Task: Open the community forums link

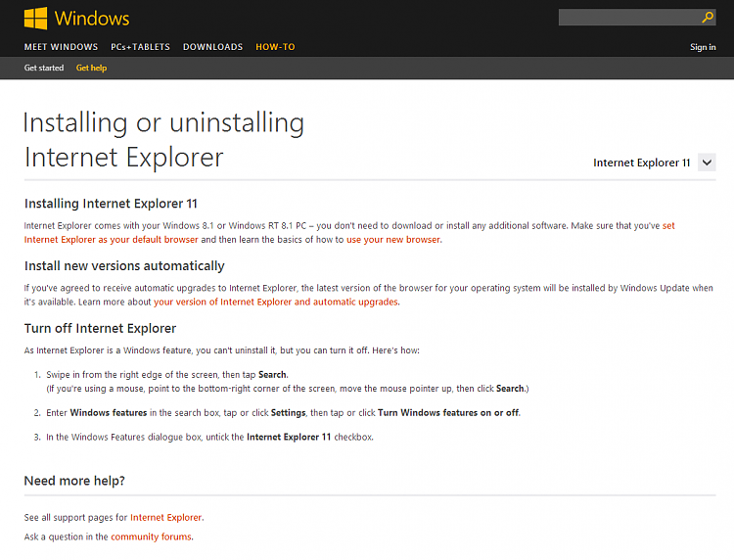Action: (151, 537)
